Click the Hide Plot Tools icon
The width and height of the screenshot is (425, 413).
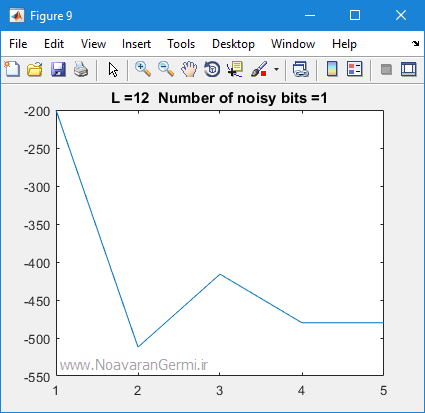[x=386, y=70]
